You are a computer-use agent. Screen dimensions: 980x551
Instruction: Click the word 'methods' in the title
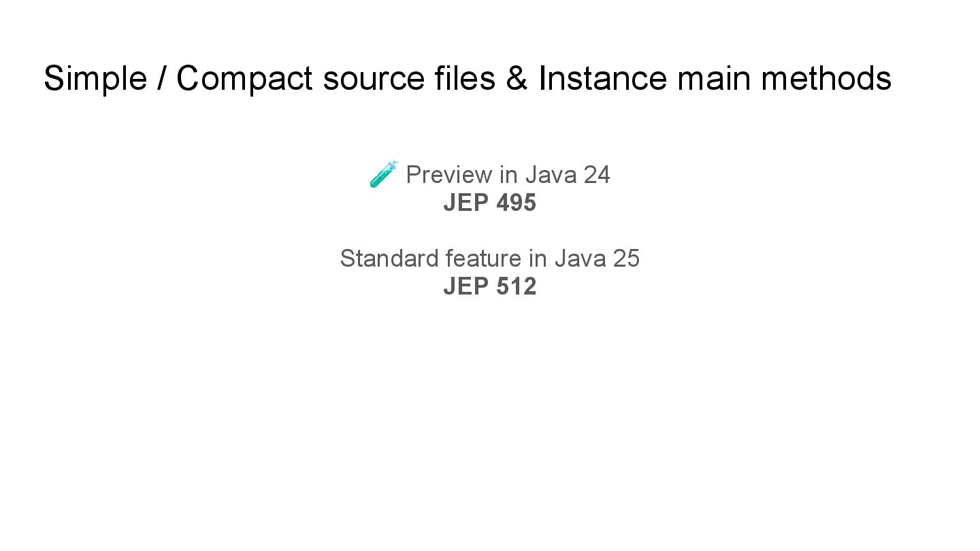coord(826,78)
